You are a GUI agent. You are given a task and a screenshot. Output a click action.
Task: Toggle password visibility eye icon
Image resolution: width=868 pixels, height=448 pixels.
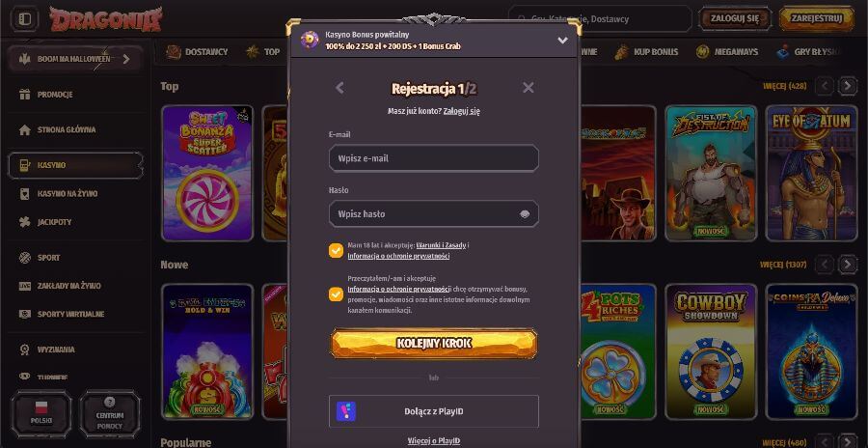(525, 214)
